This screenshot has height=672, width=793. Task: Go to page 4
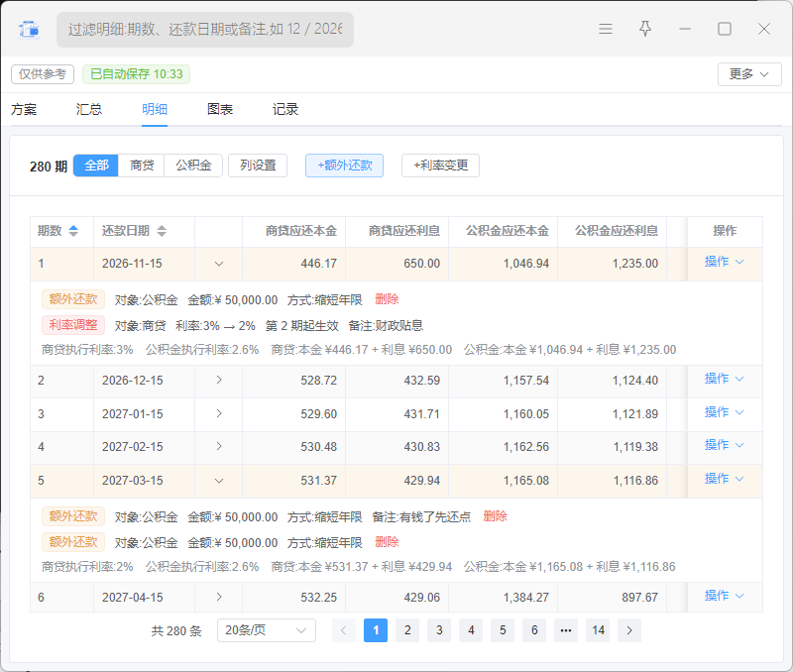[472, 630]
